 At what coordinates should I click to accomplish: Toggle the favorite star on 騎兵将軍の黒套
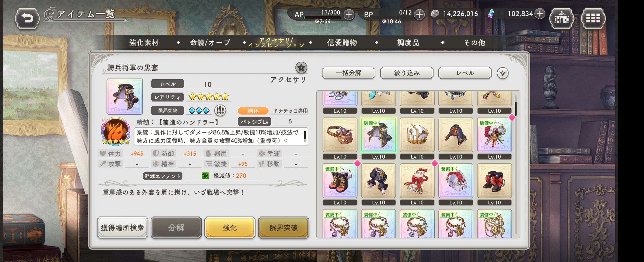coord(301,68)
